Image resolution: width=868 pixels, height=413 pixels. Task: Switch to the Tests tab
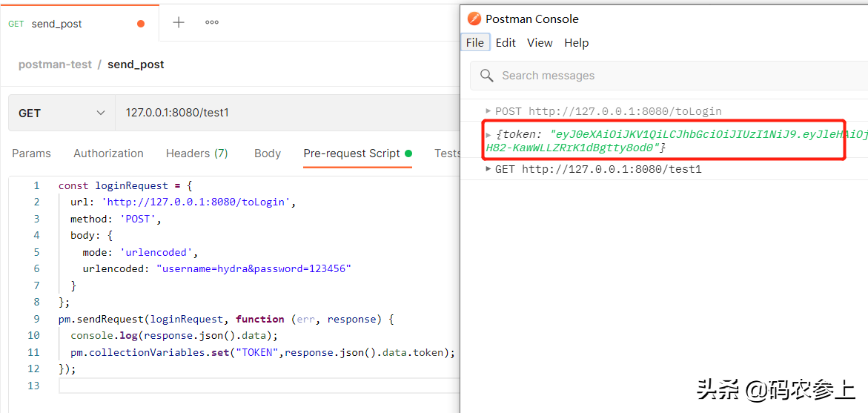(x=447, y=153)
